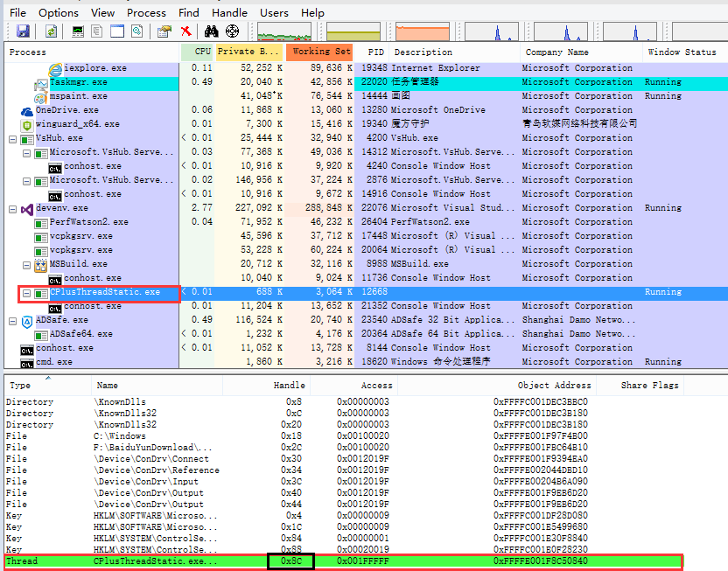Viewport: 728px width, 571px height.
Task: Select the PerfWatson2.exe process row
Action: click(x=366, y=223)
